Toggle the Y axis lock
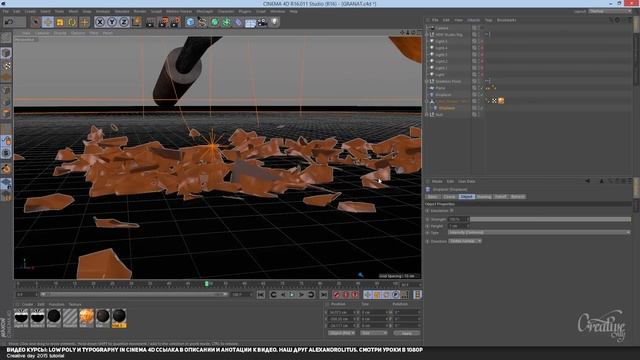Screen dimensions: 640x360 click(112, 22)
